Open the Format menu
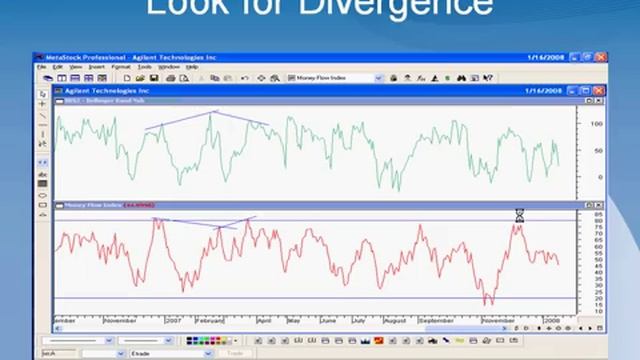 pos(121,67)
